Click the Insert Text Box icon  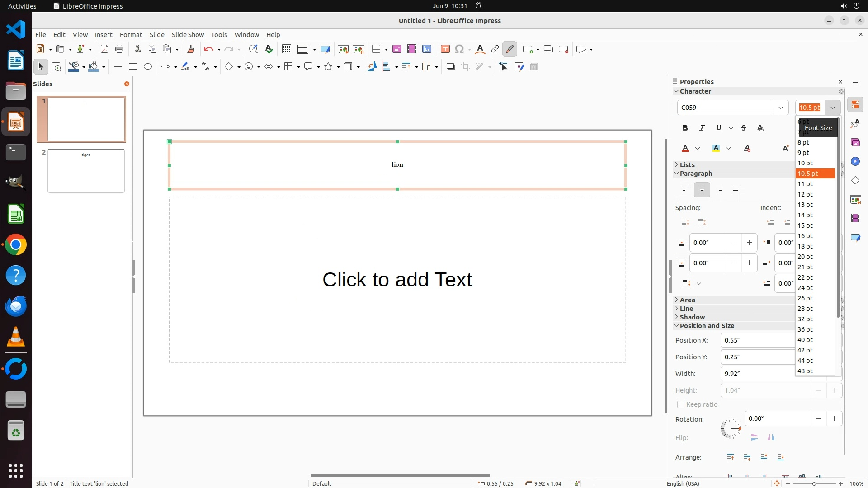point(445,49)
